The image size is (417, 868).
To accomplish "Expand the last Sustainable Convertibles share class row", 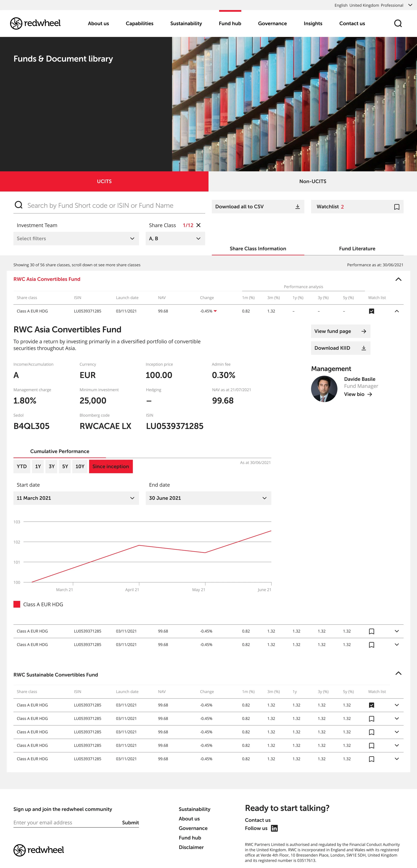I will pyautogui.click(x=397, y=759).
